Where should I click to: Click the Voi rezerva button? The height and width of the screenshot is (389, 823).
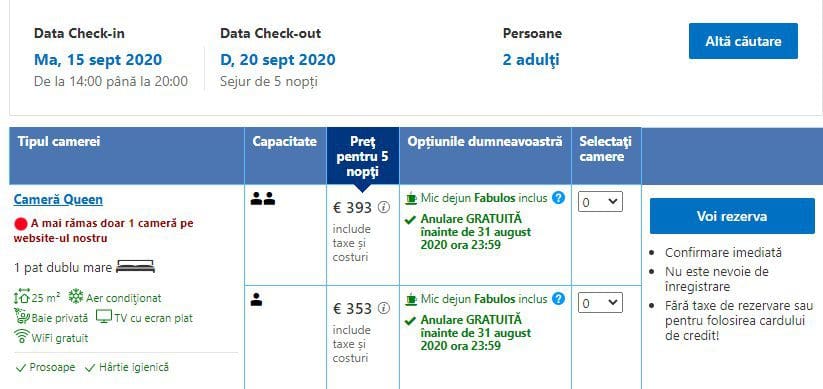click(732, 216)
